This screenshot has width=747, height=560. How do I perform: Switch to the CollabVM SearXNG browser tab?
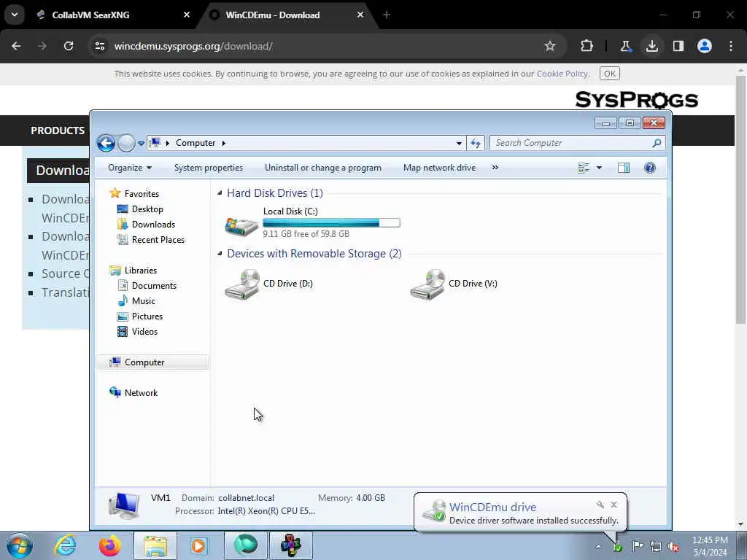tap(115, 15)
